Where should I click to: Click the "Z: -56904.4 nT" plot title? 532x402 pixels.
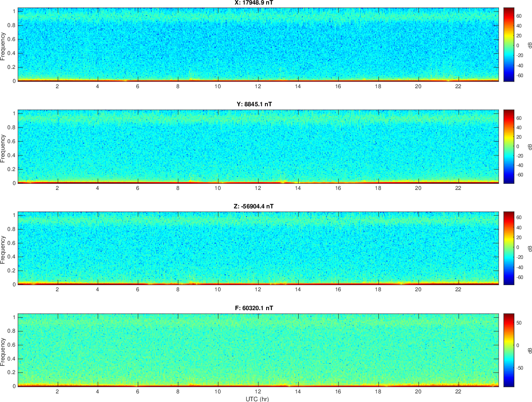click(x=253, y=206)
